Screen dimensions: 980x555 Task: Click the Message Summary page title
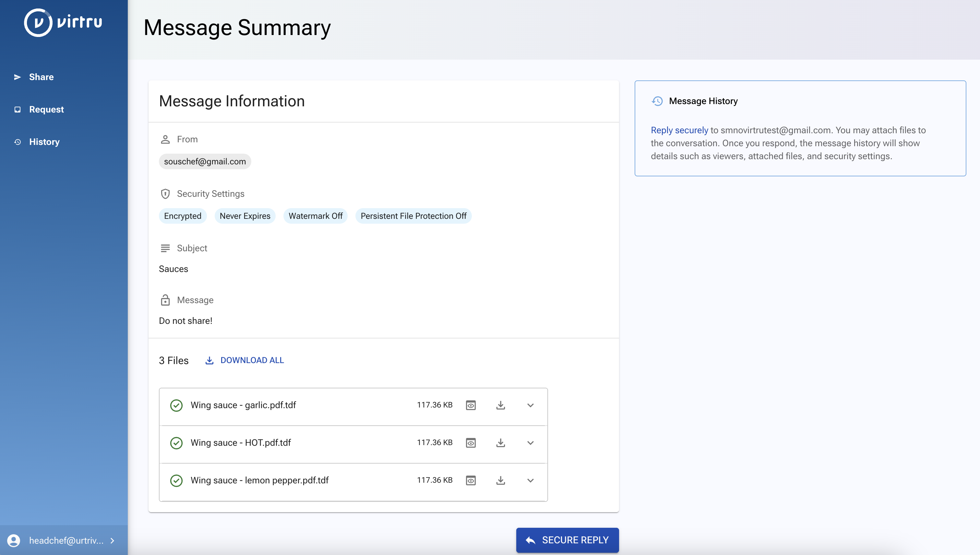(x=237, y=28)
